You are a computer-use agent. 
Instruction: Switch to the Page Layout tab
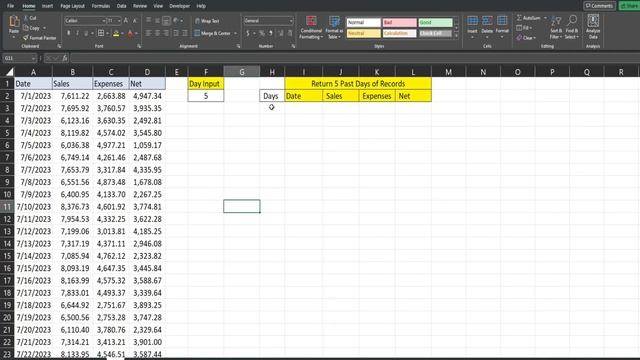pos(72,6)
